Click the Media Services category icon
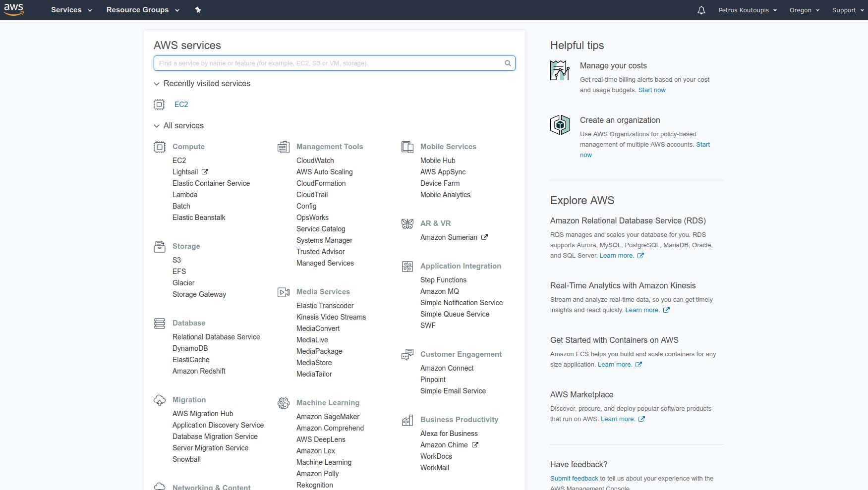The height and width of the screenshot is (490, 868). (284, 292)
